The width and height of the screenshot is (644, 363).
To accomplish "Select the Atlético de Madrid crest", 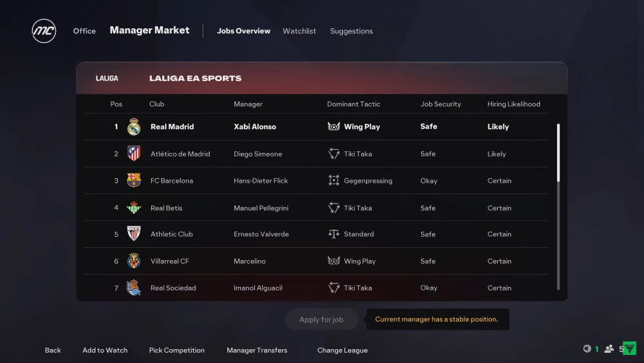I will 133,154.
